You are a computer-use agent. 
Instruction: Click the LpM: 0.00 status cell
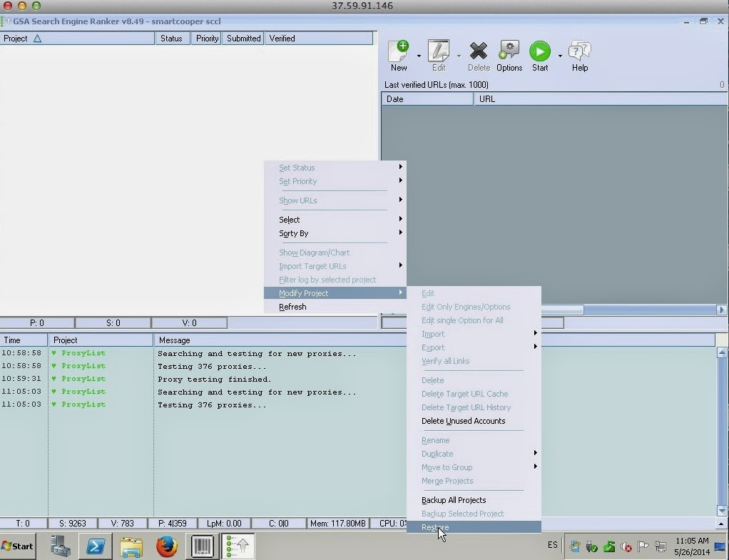(224, 523)
